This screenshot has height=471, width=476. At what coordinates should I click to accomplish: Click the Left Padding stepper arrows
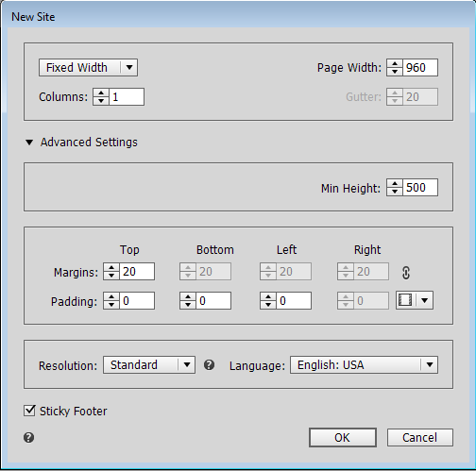coord(268,301)
